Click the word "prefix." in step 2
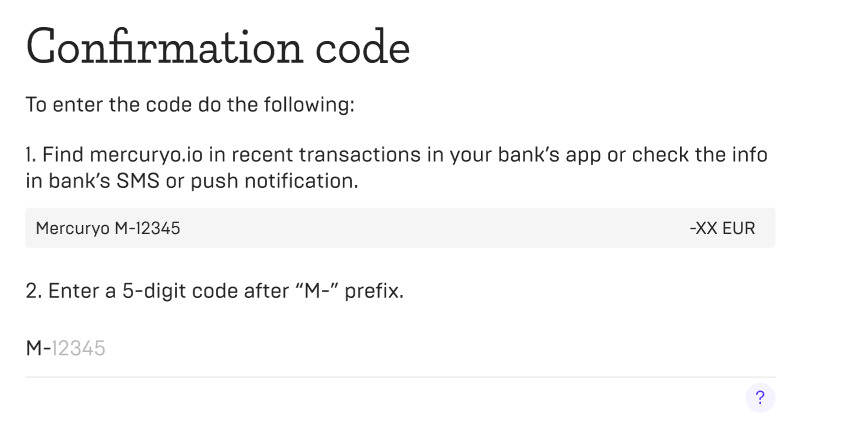Screen dimensions: 848x432 [373, 292]
